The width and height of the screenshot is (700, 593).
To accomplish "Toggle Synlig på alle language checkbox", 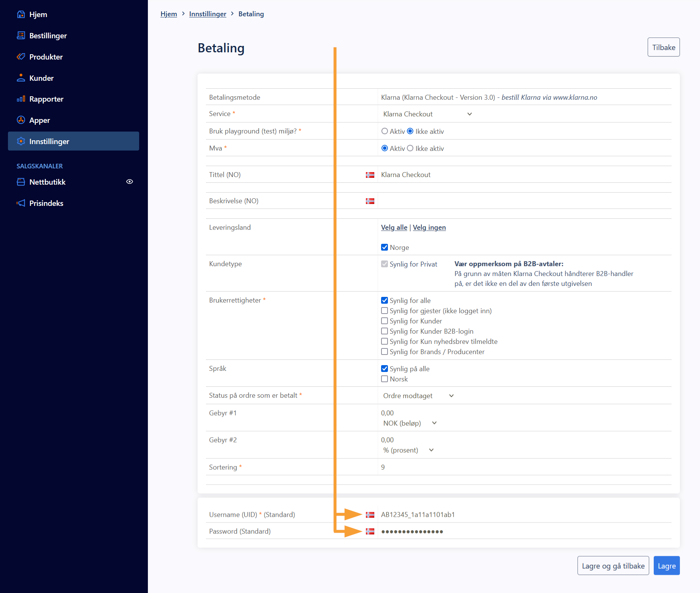I will click(x=385, y=369).
